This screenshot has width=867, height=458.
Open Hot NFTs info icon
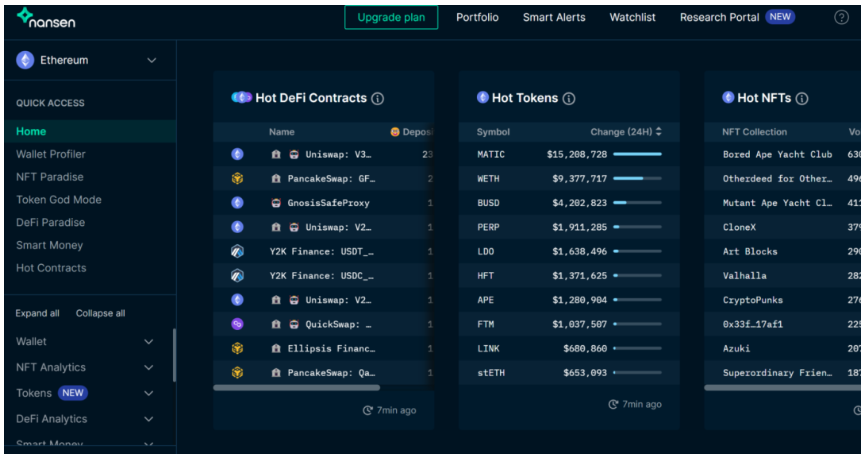tap(802, 98)
